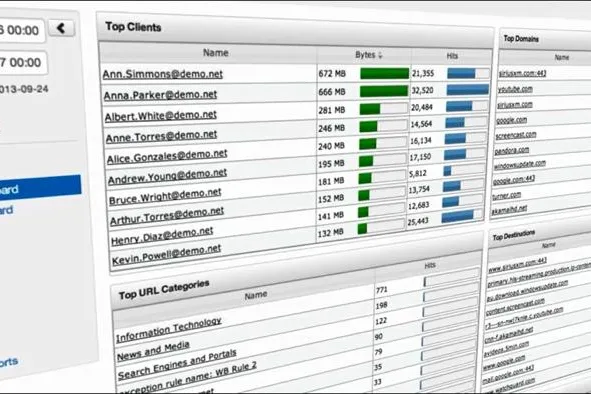Open www.siriusxm.com:443 in Top Destinations
Viewport: 591px width, 394px height.
tap(518, 265)
